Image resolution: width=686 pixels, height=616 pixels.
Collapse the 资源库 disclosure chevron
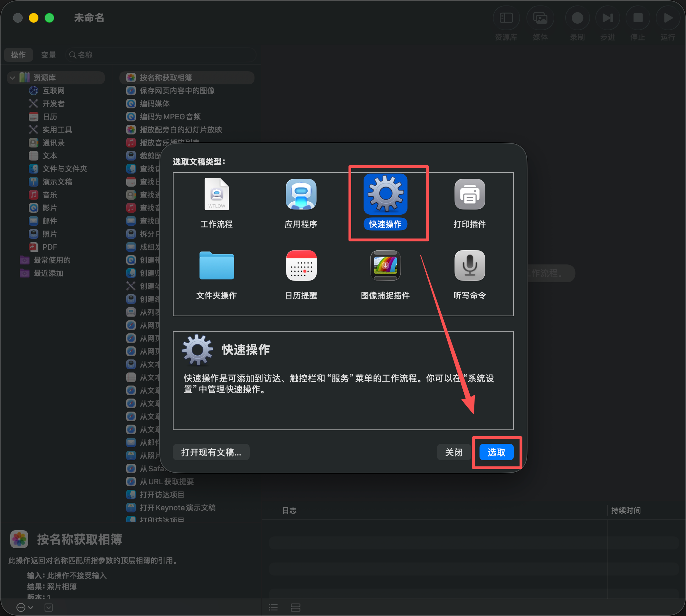click(13, 78)
